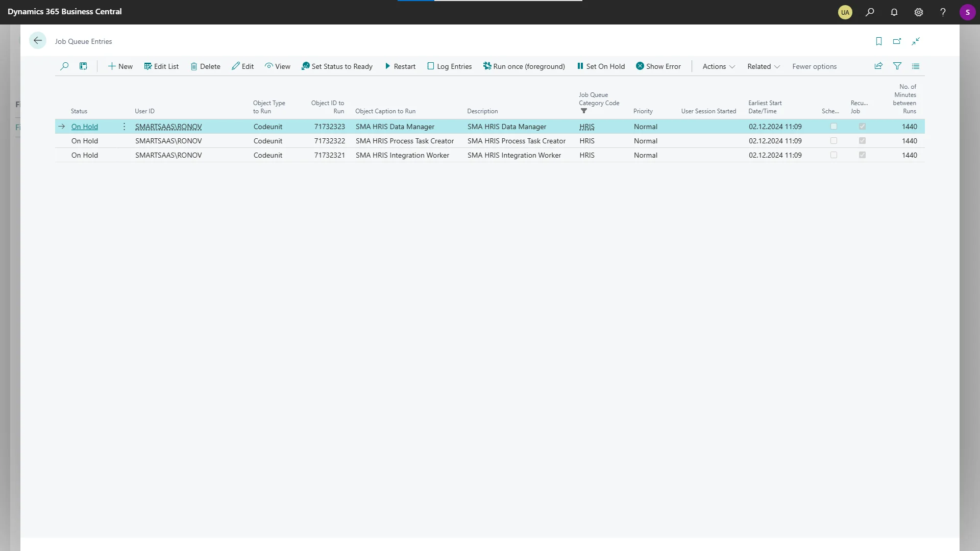
Task: Select Log Entries action
Action: pyautogui.click(x=449, y=66)
